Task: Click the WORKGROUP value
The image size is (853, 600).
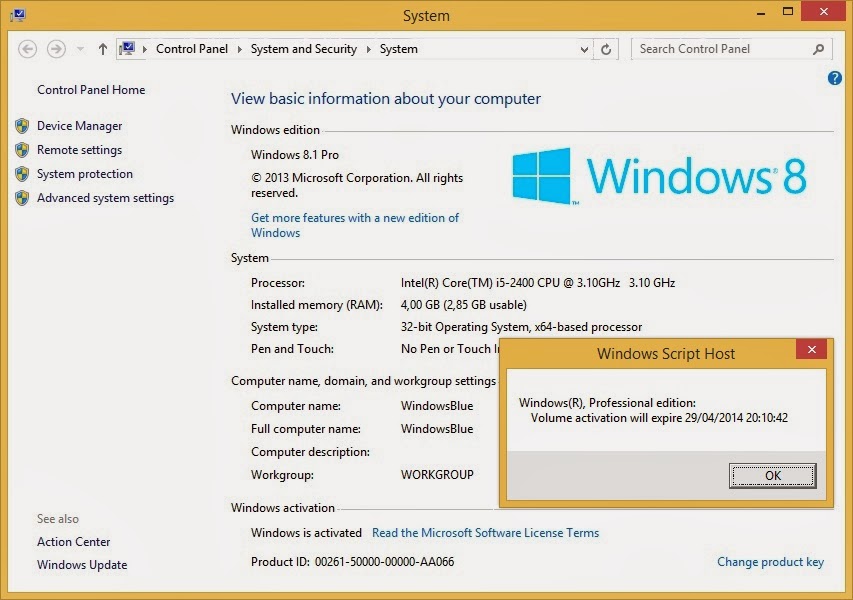Action: pyautogui.click(x=437, y=475)
